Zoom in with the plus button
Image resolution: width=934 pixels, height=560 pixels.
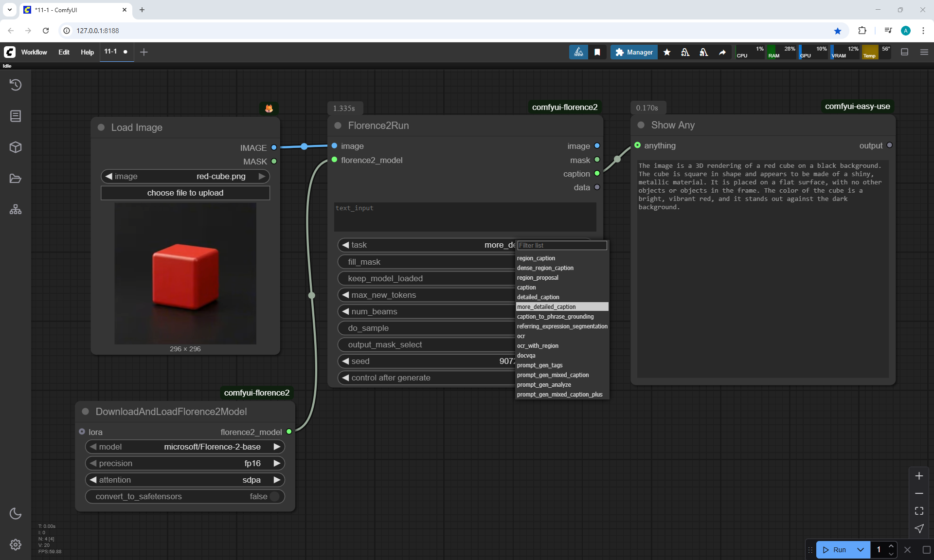pyautogui.click(x=919, y=476)
